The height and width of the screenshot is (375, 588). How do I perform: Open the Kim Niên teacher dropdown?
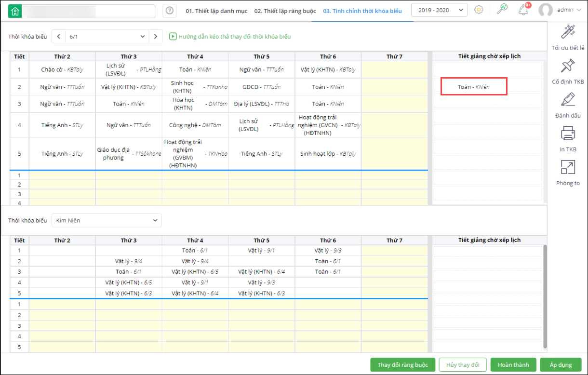tap(107, 220)
